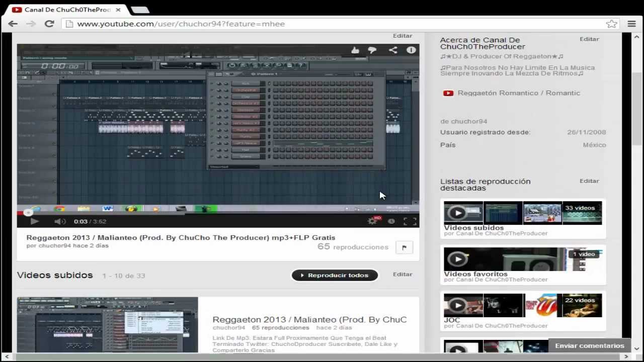
Task: Open the list entry title 'Reggaeton 2013 / Malianteo (Prod. By ChuC'
Action: tap(309, 319)
